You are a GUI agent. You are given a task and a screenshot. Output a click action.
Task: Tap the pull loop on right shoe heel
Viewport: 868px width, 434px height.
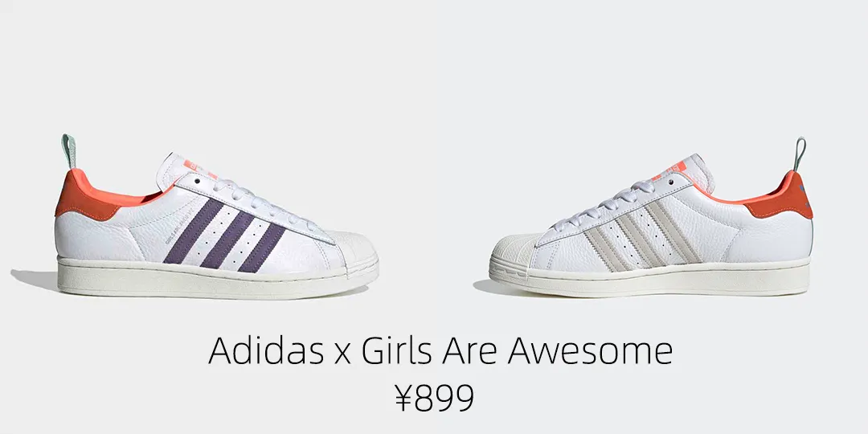800,154
